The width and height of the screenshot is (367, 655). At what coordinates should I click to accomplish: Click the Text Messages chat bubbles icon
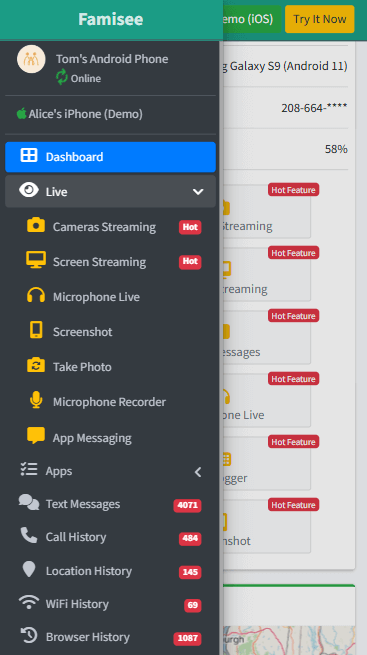(x=29, y=502)
